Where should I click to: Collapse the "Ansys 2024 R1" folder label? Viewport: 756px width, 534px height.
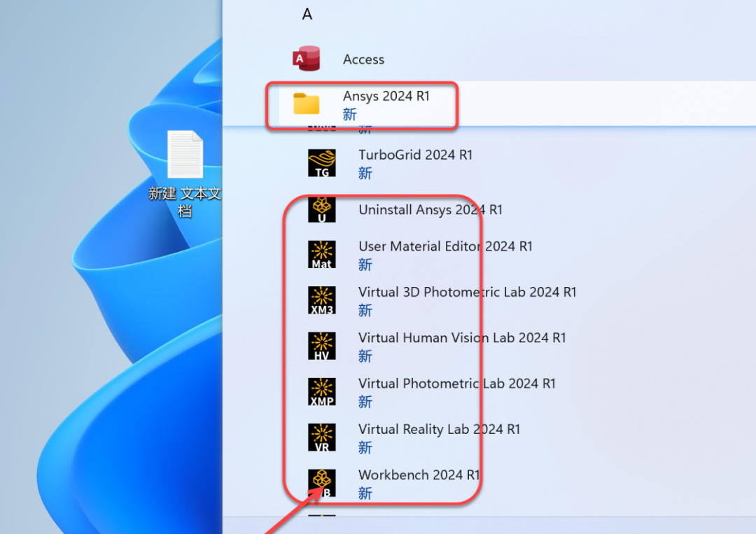coord(386,96)
